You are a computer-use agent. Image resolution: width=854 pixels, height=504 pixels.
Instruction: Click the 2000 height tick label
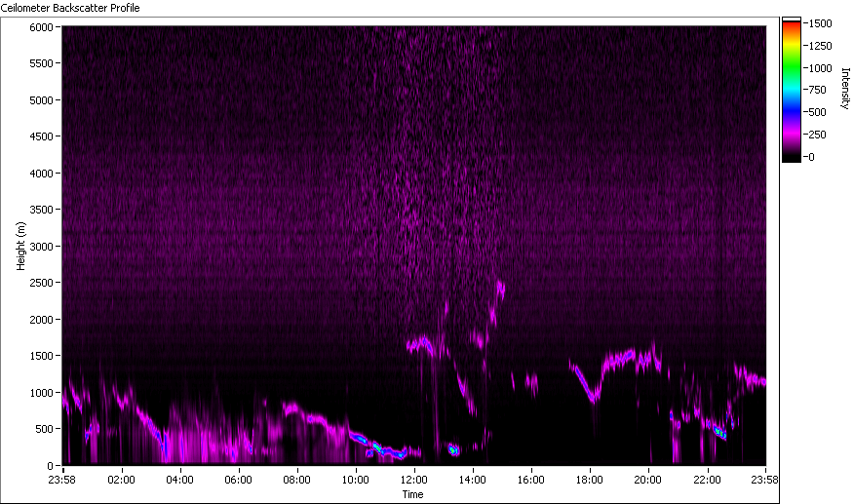[41, 320]
